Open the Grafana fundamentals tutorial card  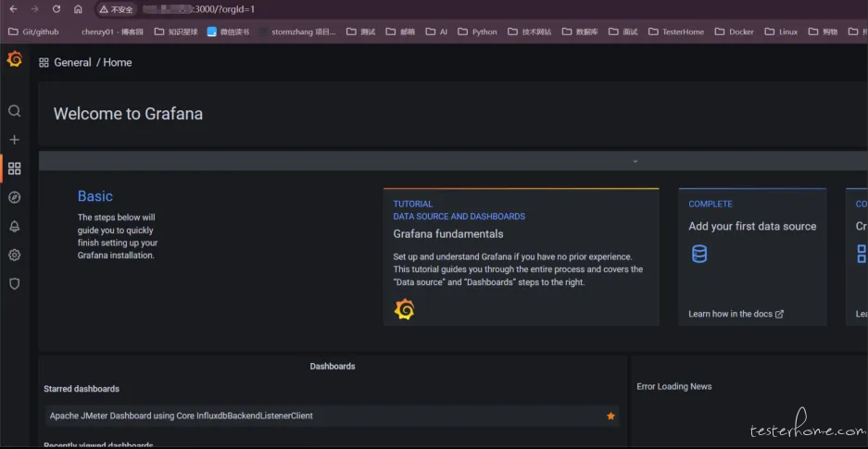pos(521,257)
